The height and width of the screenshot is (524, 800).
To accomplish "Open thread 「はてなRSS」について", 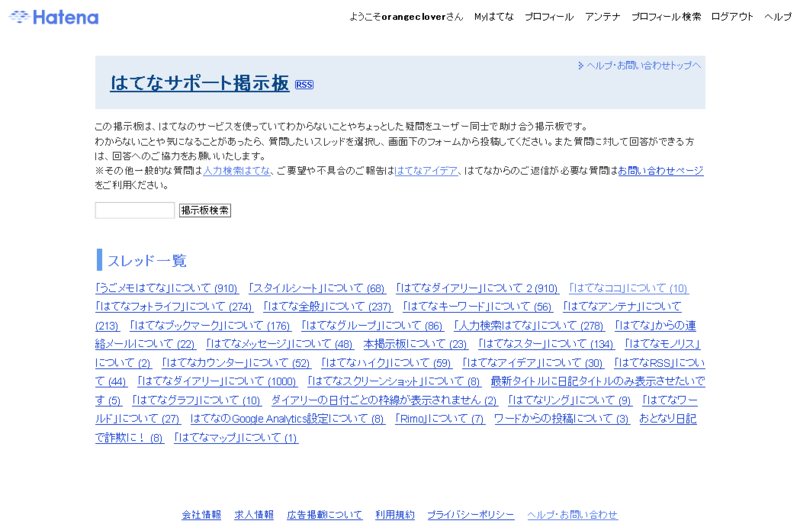I will [x=659, y=363].
